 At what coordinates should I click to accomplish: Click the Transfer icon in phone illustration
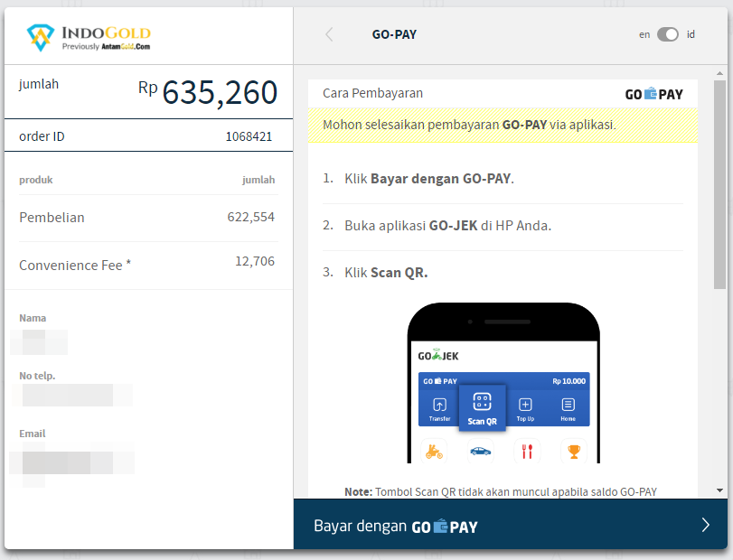(439, 409)
